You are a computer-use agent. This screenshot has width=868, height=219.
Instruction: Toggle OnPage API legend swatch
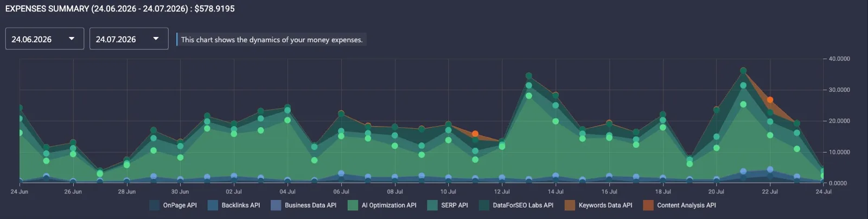click(154, 205)
